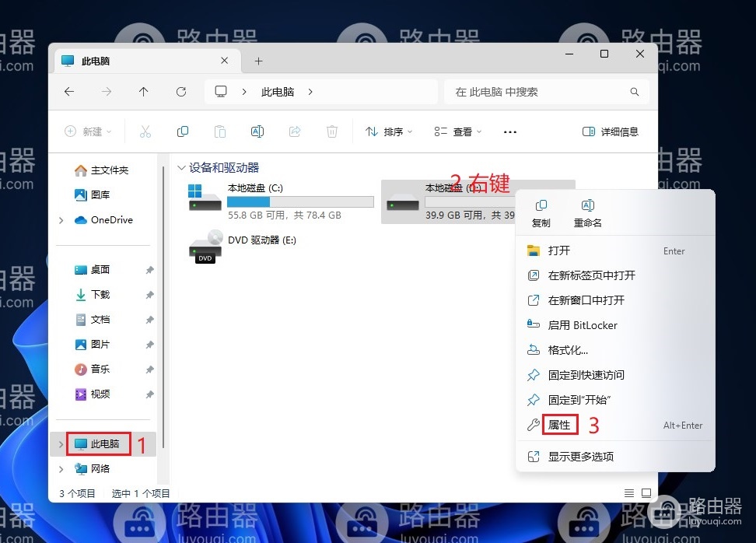Refresh the current folder view
Viewport: 756px width, 543px height.
click(x=181, y=92)
